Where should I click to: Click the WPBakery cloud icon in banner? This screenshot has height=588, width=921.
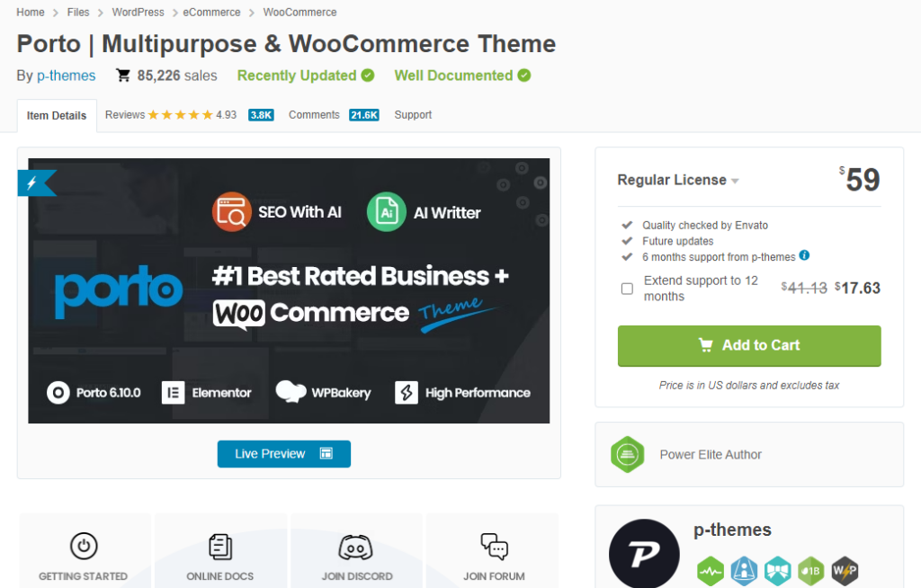click(291, 392)
